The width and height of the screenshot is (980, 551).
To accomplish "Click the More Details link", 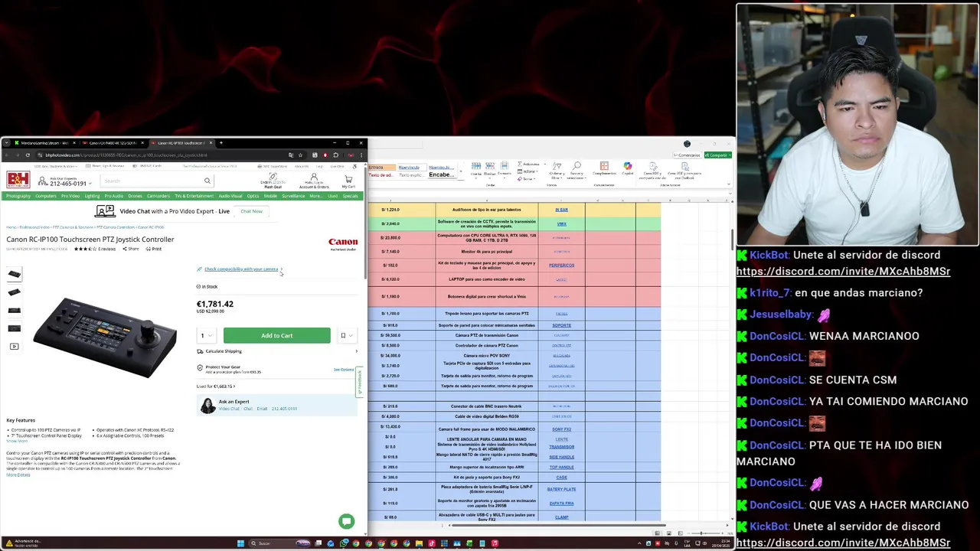I will point(18,475).
